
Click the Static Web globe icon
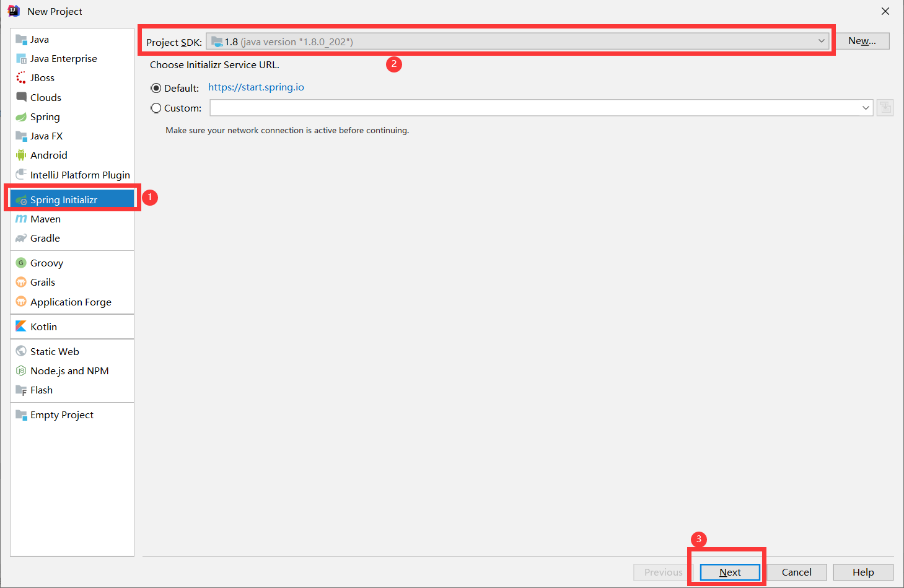[x=21, y=351]
